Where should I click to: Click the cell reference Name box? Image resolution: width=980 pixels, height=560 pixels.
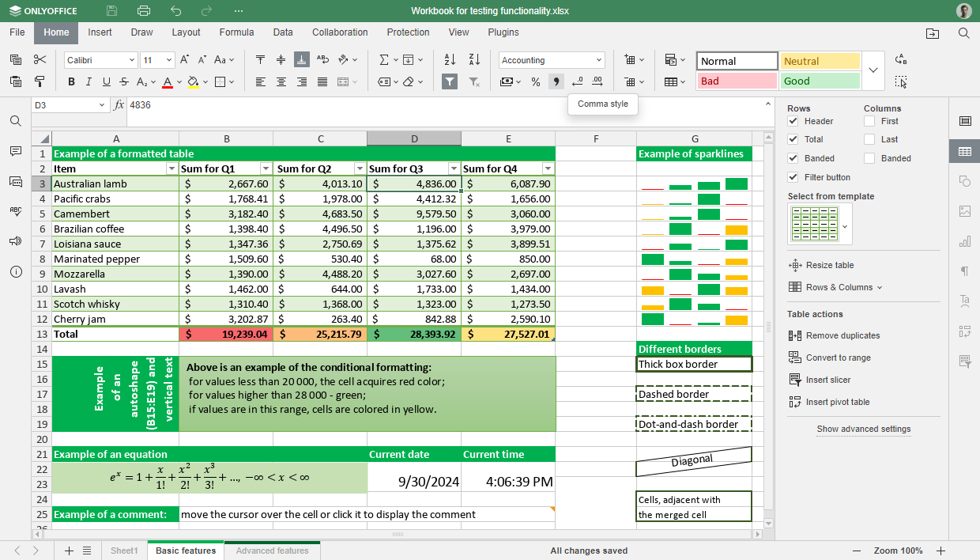pyautogui.click(x=65, y=104)
